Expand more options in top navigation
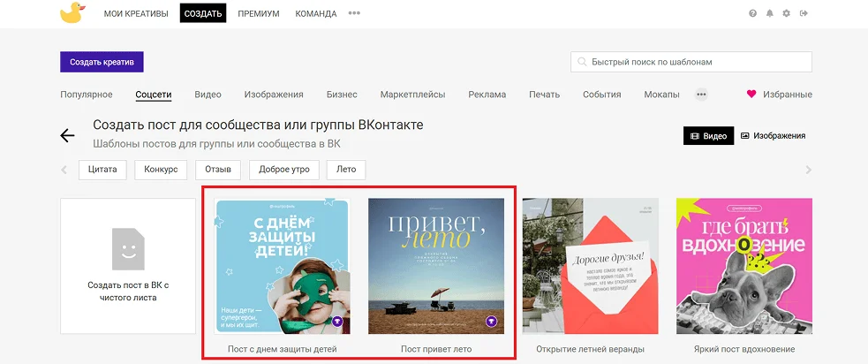The height and width of the screenshot is (364, 868). pyautogui.click(x=354, y=14)
